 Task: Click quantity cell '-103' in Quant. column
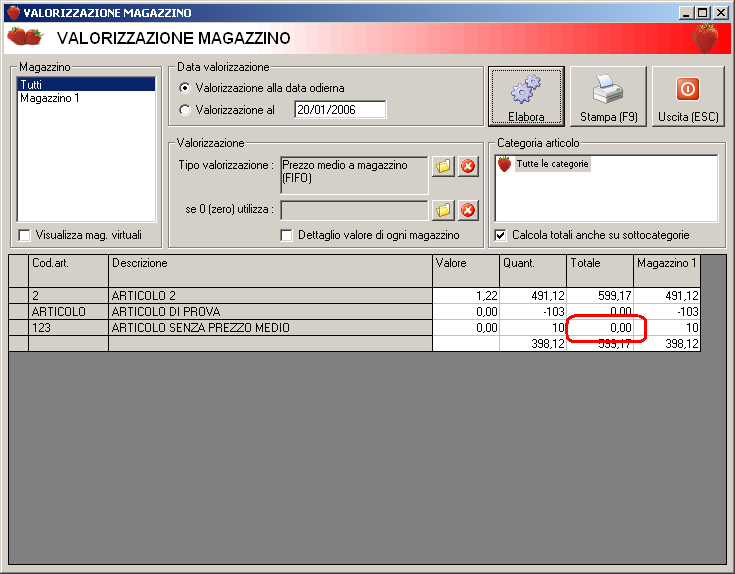pos(533,312)
